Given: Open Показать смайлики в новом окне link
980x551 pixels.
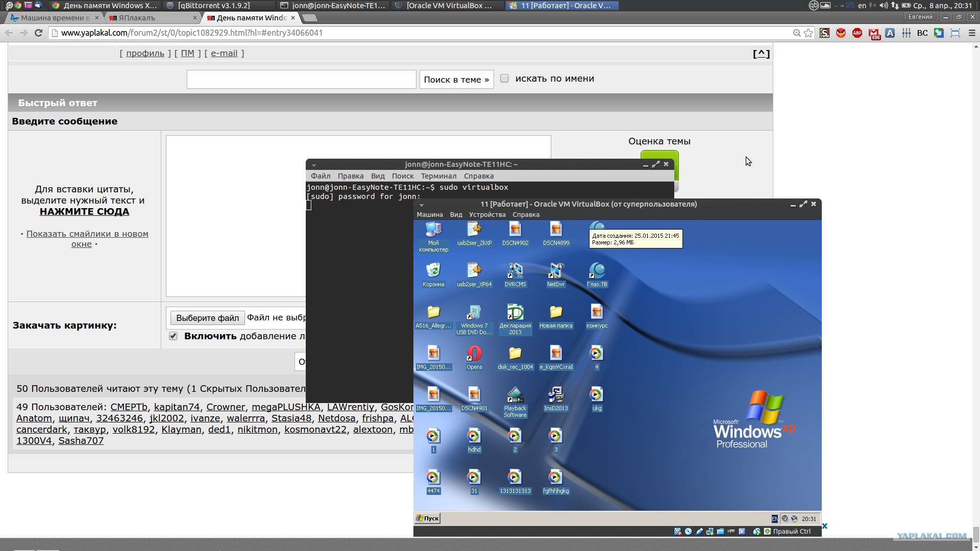Looking at the screenshot, I should [x=87, y=239].
